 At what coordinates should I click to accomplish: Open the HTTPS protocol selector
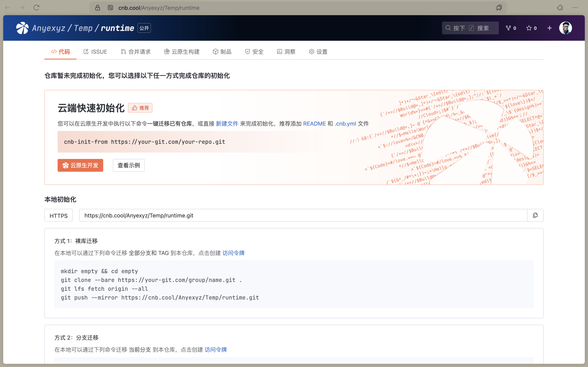point(59,215)
